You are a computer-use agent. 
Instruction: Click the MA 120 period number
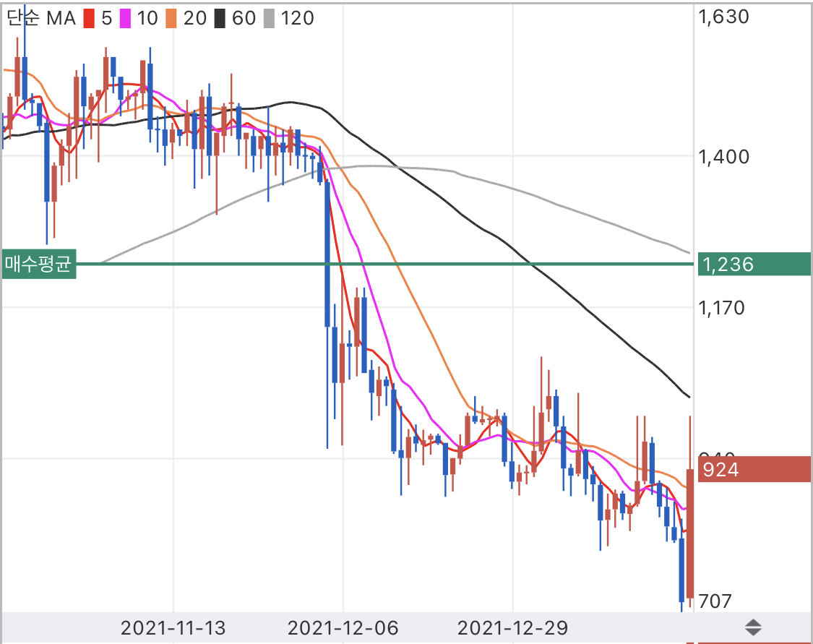pos(297,19)
